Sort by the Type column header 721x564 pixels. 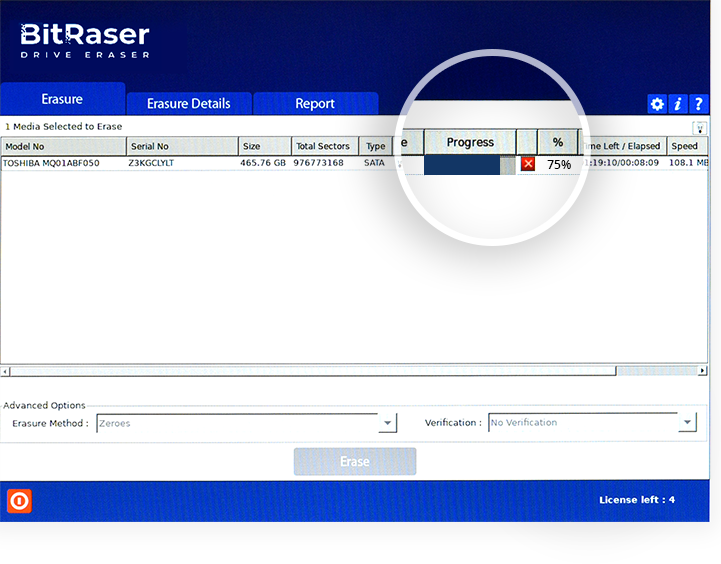pos(376,146)
